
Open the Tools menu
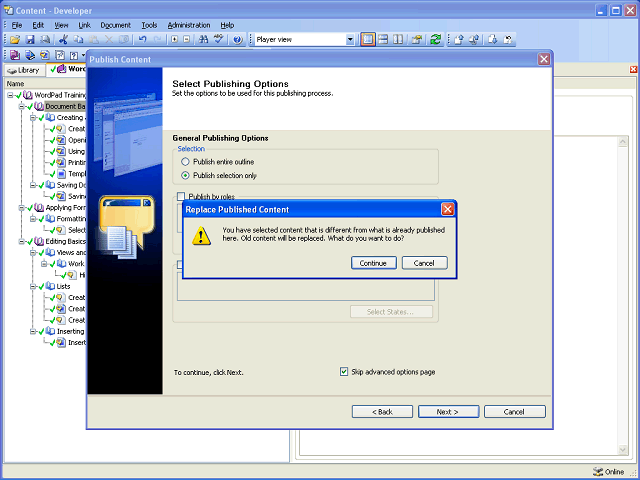coord(149,25)
